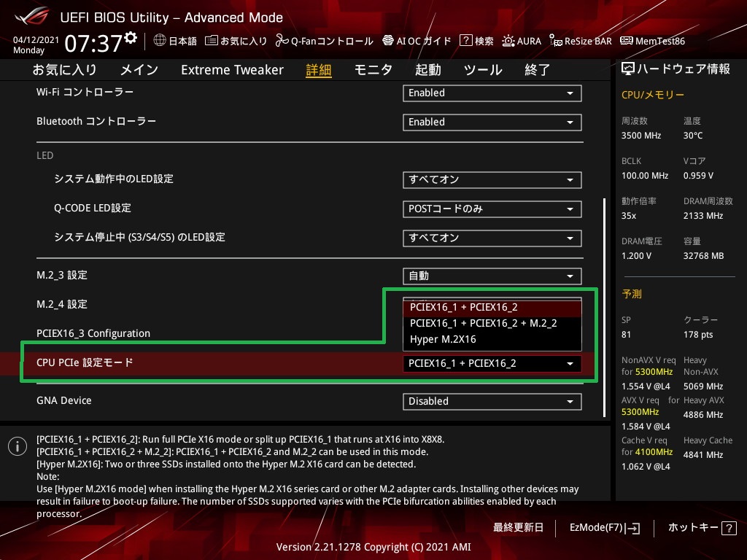The width and height of the screenshot is (747, 560).
Task: Click the language globe icon
Action: click(160, 41)
